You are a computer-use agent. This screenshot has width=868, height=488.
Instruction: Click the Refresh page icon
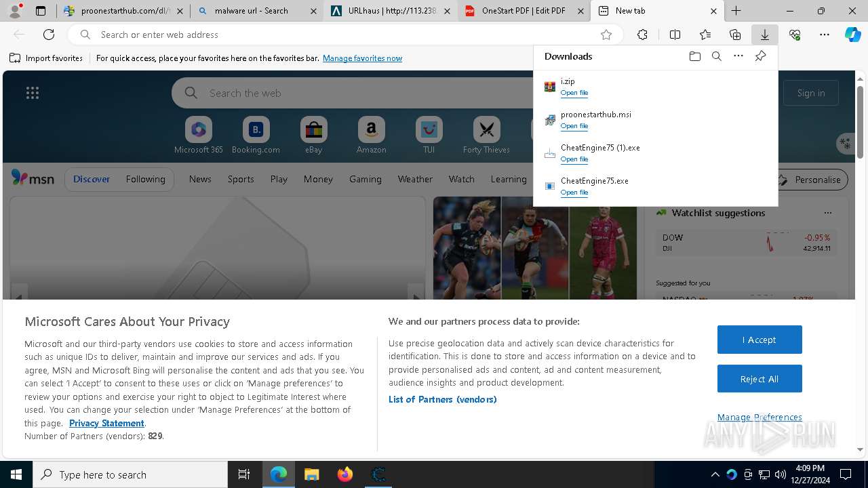tap(49, 35)
